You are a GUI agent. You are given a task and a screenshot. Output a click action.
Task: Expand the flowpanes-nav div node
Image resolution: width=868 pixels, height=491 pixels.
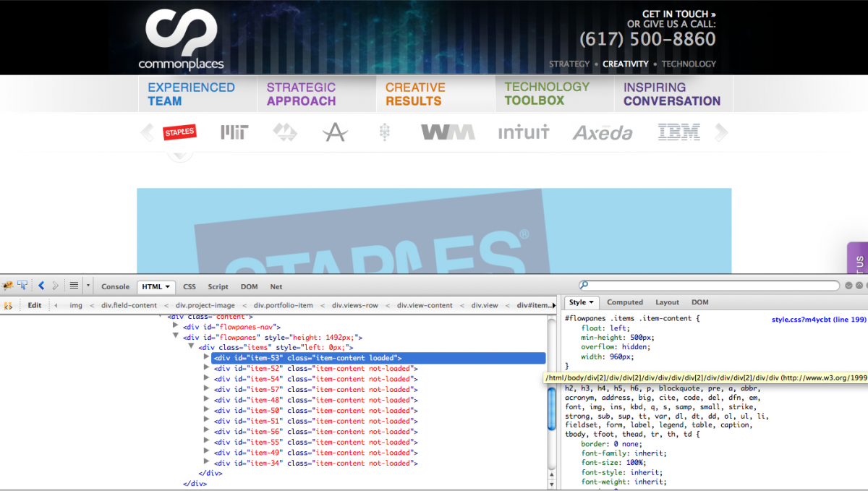(175, 326)
